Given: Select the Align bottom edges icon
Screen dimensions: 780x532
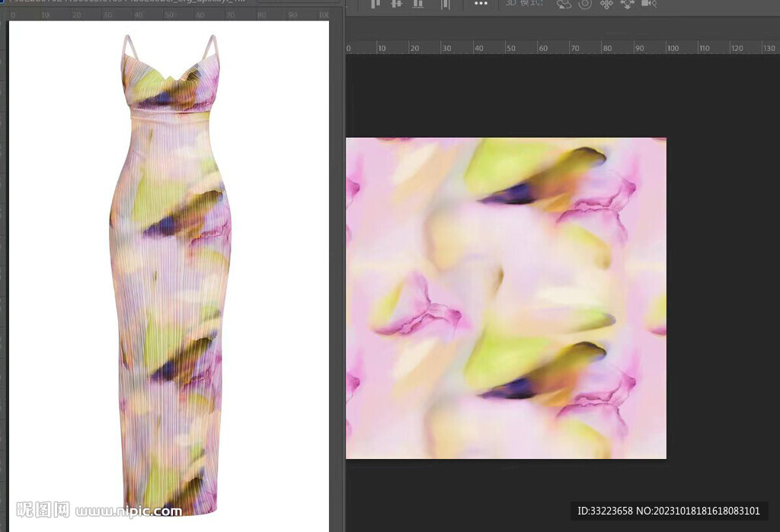Looking at the screenshot, I should pos(417,4).
